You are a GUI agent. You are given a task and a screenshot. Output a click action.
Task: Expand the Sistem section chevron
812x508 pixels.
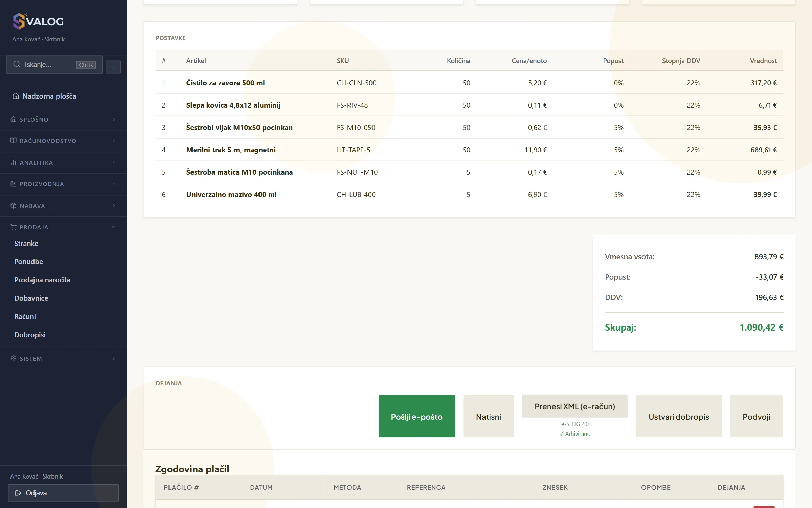(x=114, y=358)
